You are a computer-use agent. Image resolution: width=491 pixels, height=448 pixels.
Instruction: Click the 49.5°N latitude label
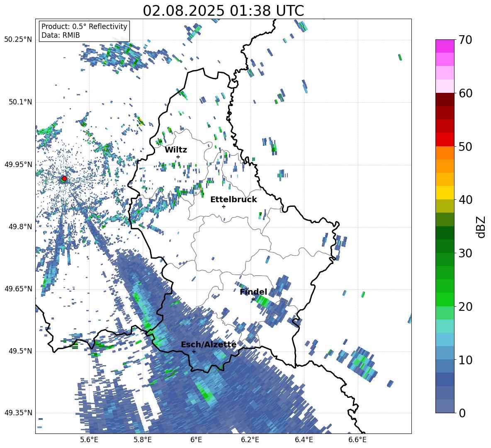[20, 351]
